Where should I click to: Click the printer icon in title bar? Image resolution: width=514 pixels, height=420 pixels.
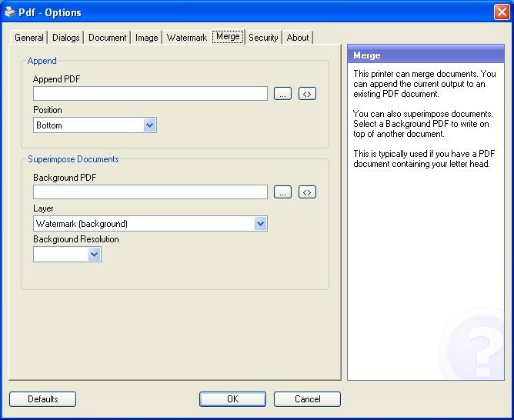(9, 12)
